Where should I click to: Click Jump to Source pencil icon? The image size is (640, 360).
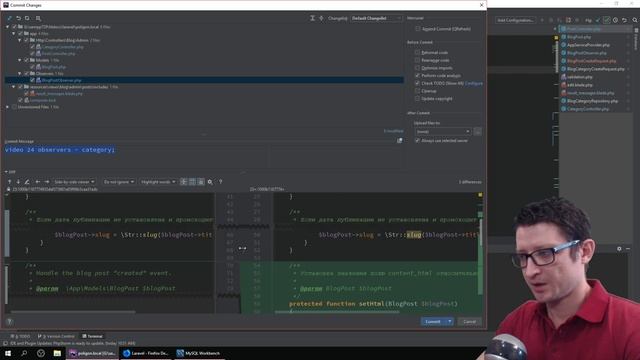click(27, 182)
